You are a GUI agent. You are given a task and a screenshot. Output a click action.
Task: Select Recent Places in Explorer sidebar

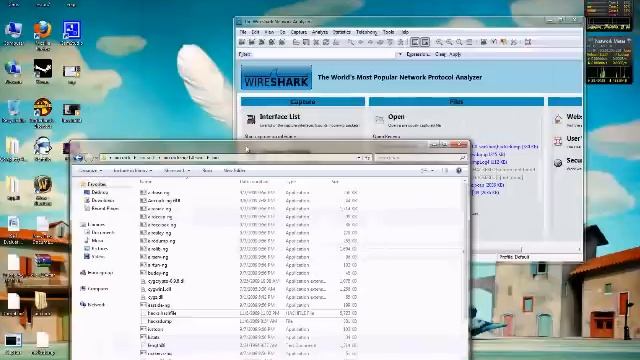[x=101, y=208]
